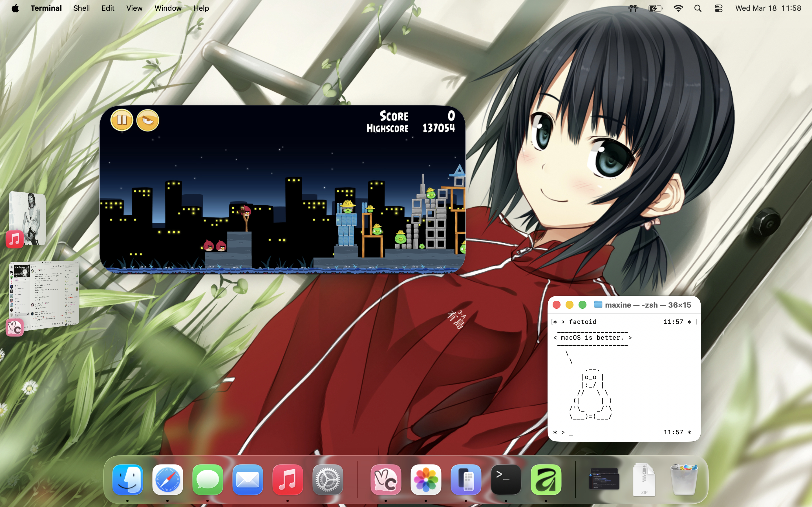Click the date and time clock
The image size is (812, 507).
pos(768,8)
